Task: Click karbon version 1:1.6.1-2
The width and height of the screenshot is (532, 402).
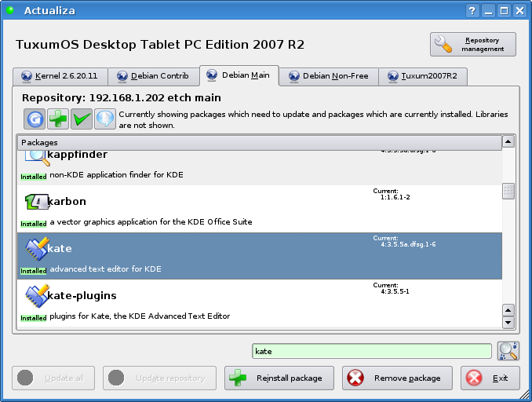Action: pyautogui.click(x=395, y=197)
